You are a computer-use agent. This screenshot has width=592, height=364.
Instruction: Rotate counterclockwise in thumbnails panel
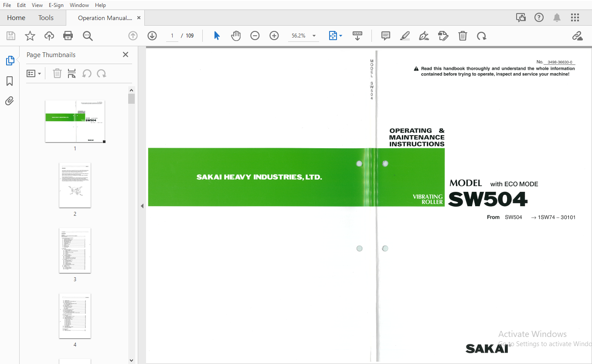[x=87, y=74]
